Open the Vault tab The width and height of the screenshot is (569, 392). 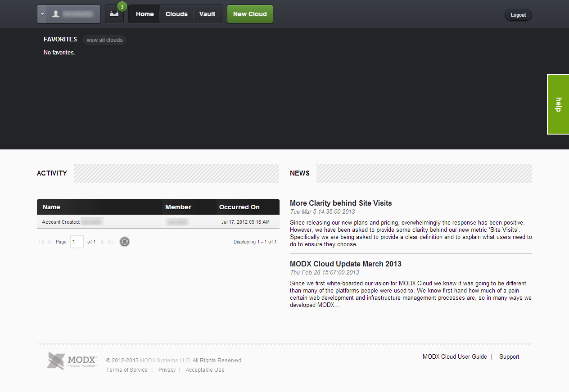tap(208, 14)
